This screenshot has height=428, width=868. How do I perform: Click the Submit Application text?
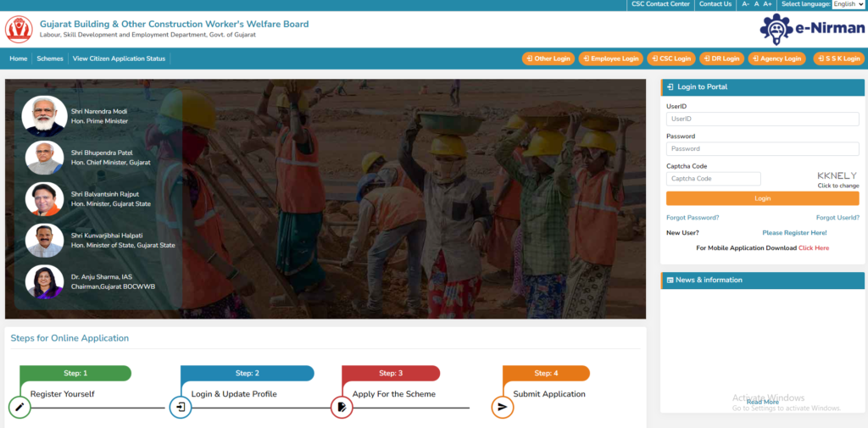coord(549,394)
